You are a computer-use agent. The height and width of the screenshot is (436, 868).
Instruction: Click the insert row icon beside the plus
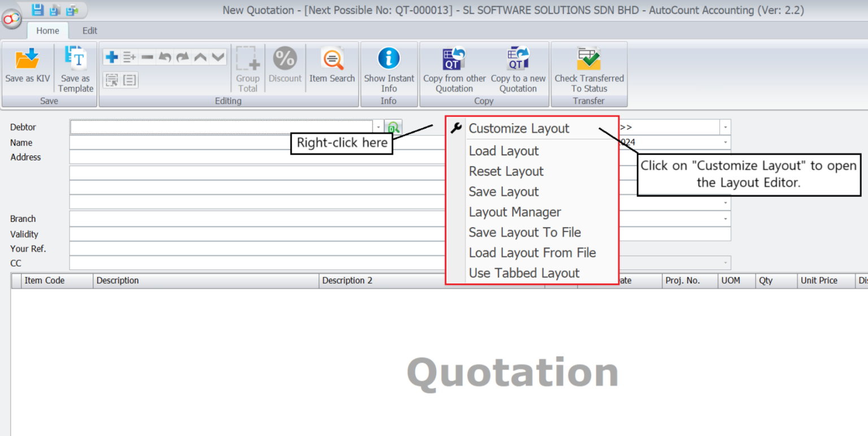(x=129, y=57)
